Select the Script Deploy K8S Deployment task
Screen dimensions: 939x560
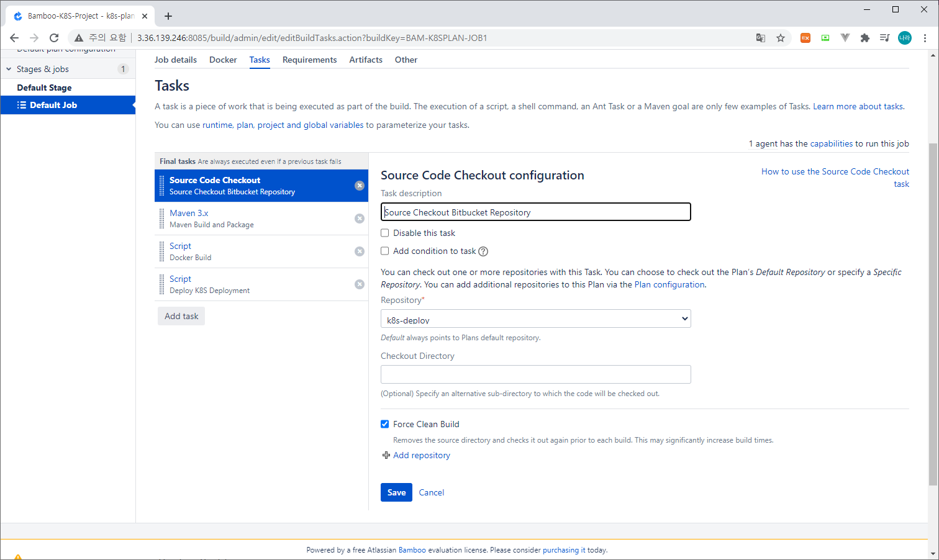[x=261, y=284]
